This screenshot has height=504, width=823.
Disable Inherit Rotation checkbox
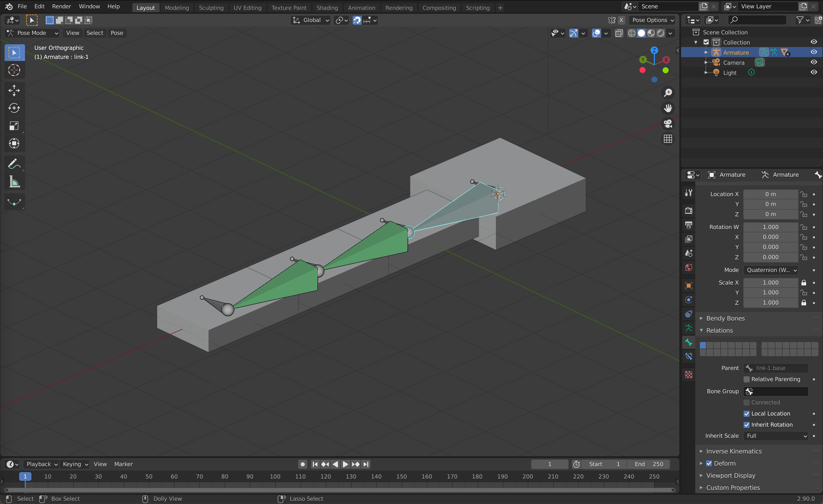click(747, 425)
